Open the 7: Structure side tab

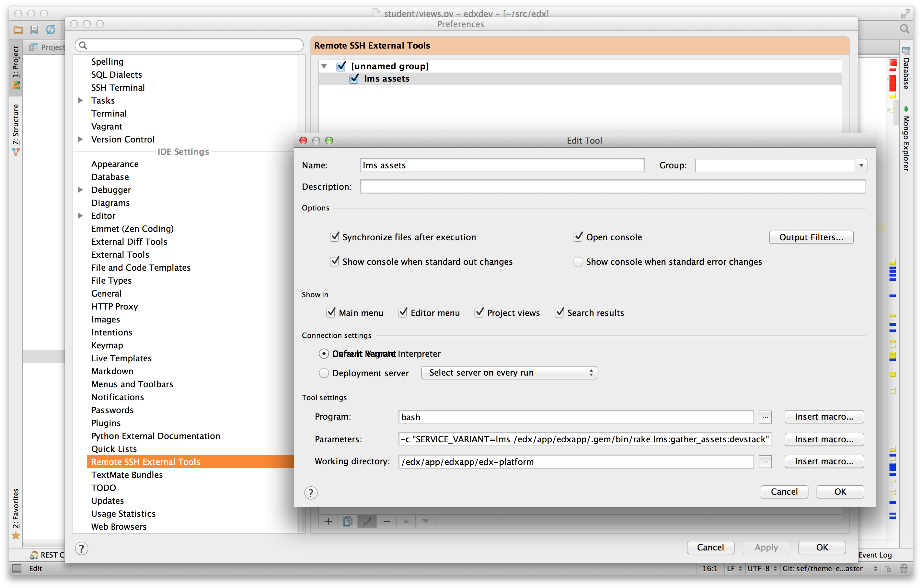(16, 130)
